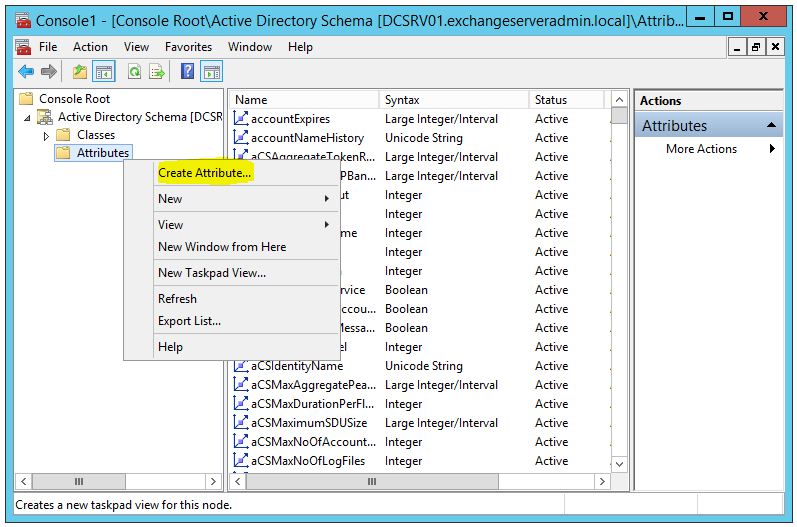This screenshot has width=797, height=527.
Task: Click the accountExpires attribute icon
Action: [240, 118]
